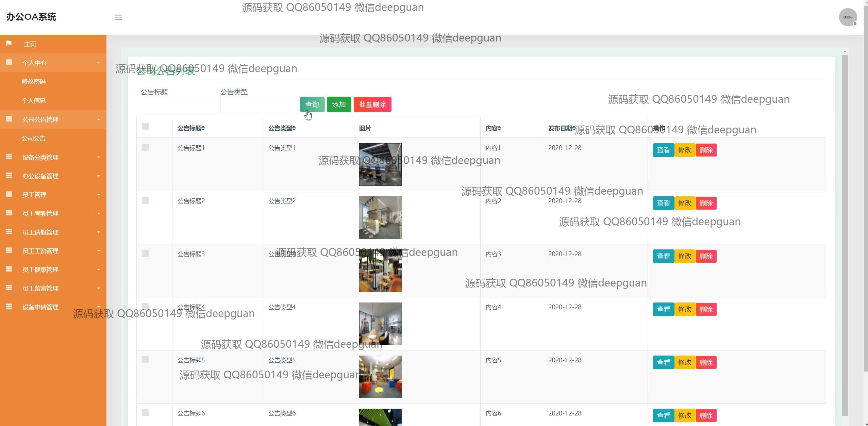This screenshot has width=868, height=426.
Task: Click grid icon beside 员工管理
Action: click(9, 194)
